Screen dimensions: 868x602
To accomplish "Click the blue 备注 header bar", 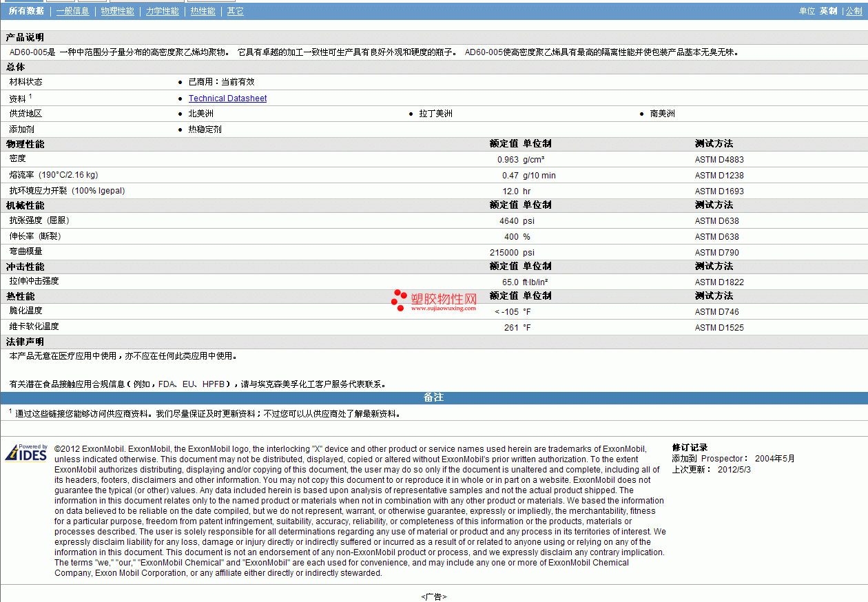I will click(x=434, y=398).
